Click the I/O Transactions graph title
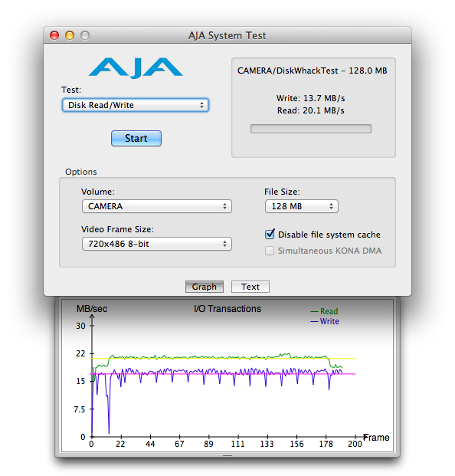Image resolution: width=455 pixels, height=476 pixels. 227,309
